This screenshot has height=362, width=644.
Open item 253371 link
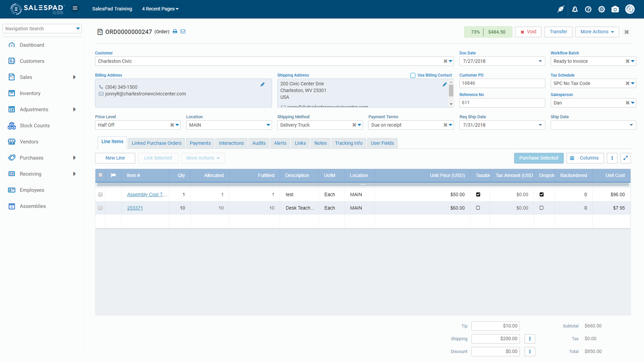[x=135, y=208]
